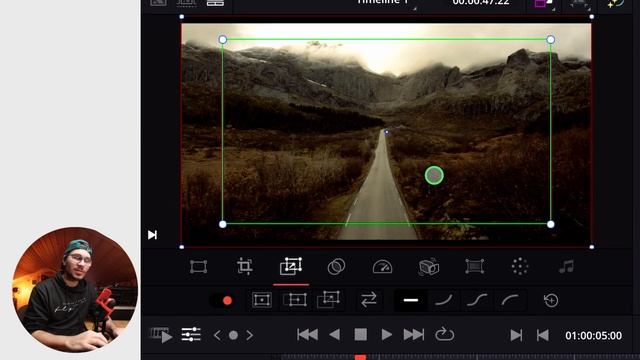Open the timeline options sliders

[191, 335]
